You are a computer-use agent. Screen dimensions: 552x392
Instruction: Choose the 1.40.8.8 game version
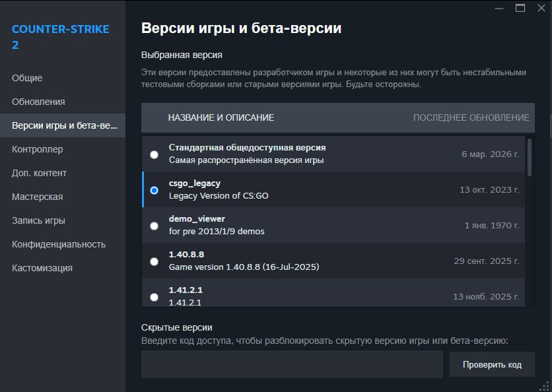154,261
